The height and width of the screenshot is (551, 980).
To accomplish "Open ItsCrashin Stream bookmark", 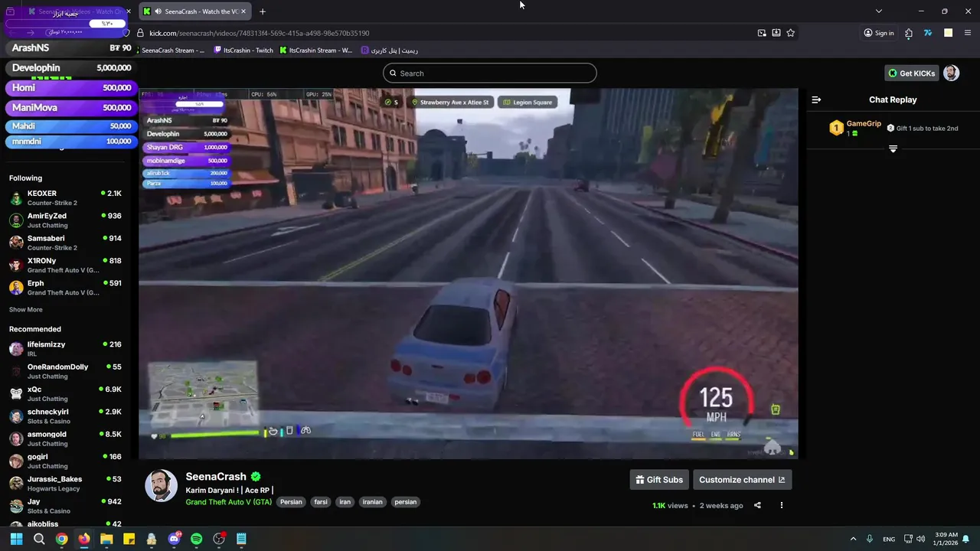I will pos(316,51).
